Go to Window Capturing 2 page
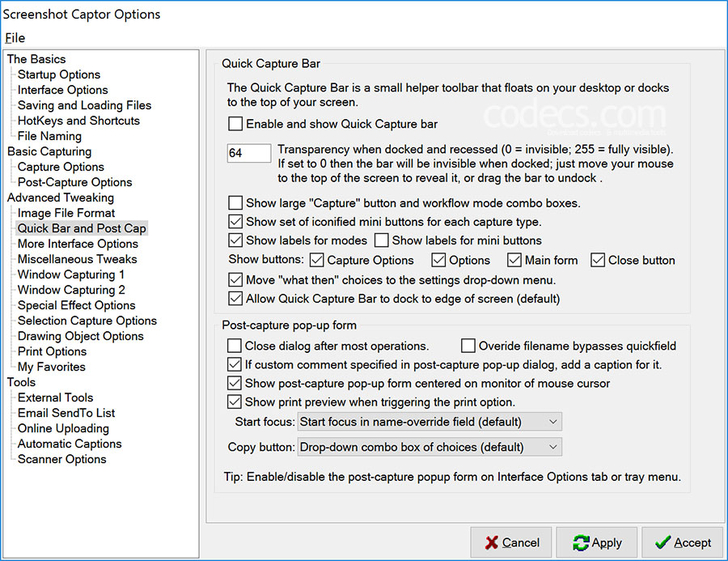Image resolution: width=728 pixels, height=561 pixels. tap(71, 290)
